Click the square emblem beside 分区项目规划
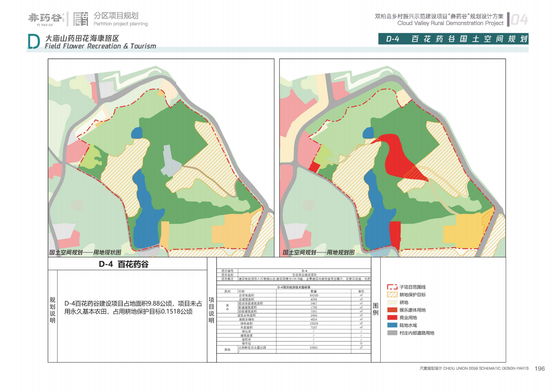The height and width of the screenshot is (392, 555). tap(81, 19)
